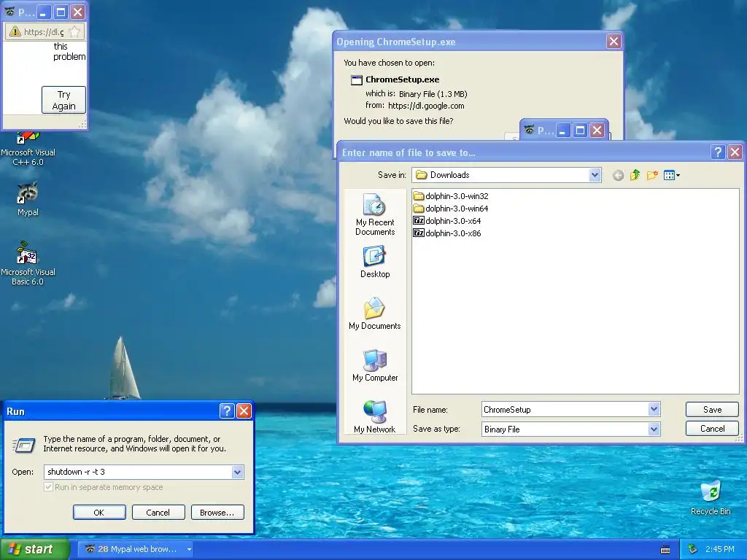This screenshot has width=747, height=560.
Task: Expand the Open command history dropdown in Run
Action: coord(237,472)
